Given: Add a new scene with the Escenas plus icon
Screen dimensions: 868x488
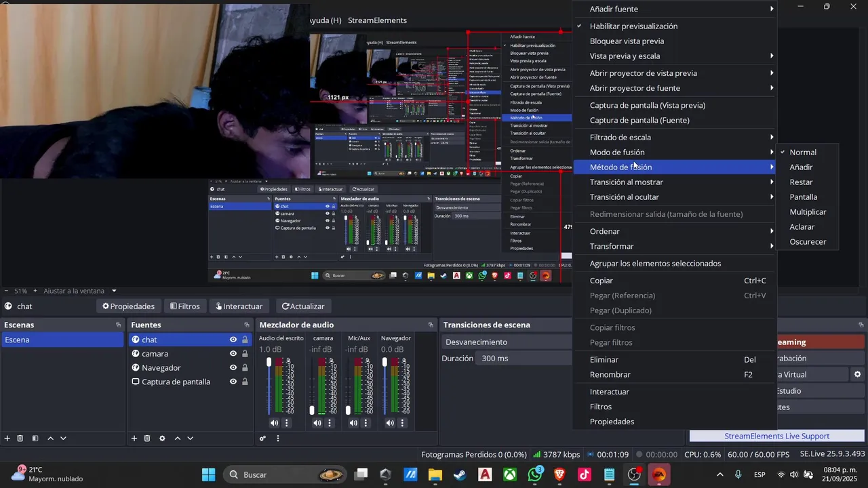Looking at the screenshot, I should (x=7, y=439).
